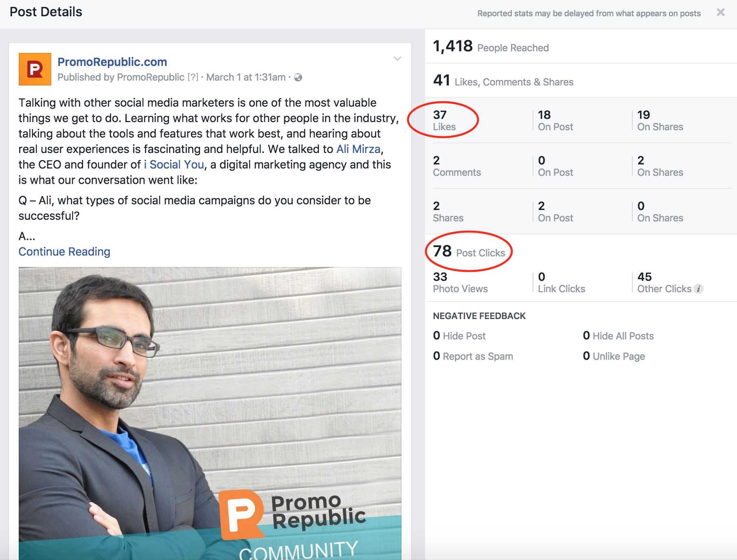Click the 0 Report as Spam entry
This screenshot has width=737, height=560.
pos(473,356)
